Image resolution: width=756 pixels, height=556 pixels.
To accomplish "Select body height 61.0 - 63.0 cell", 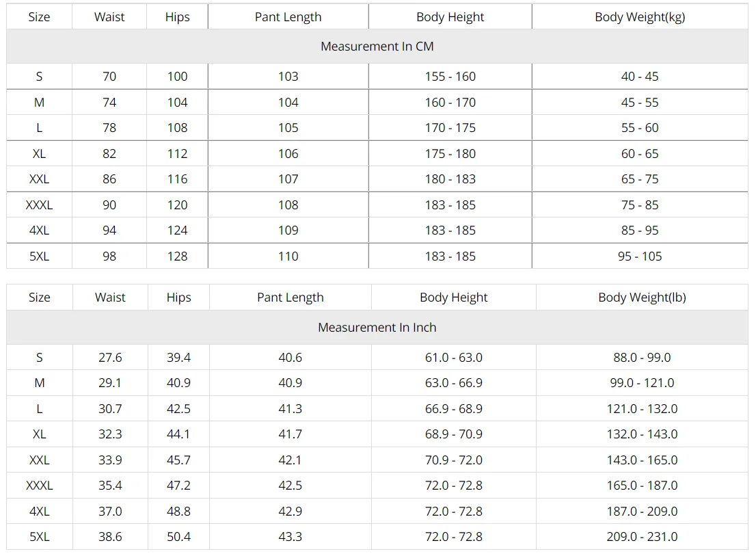I will 454,357.
